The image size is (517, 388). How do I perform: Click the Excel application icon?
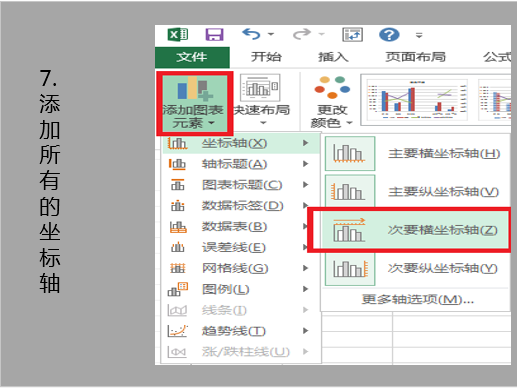(178, 34)
